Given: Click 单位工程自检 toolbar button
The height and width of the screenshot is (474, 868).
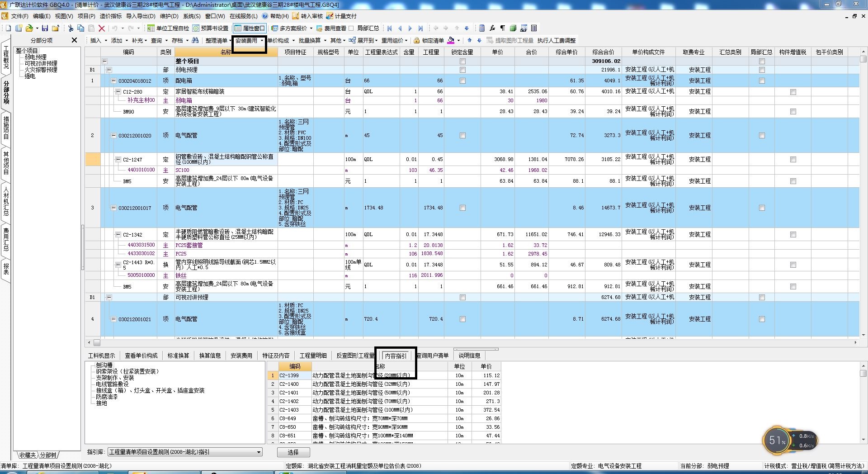Looking at the screenshot, I should (x=168, y=28).
